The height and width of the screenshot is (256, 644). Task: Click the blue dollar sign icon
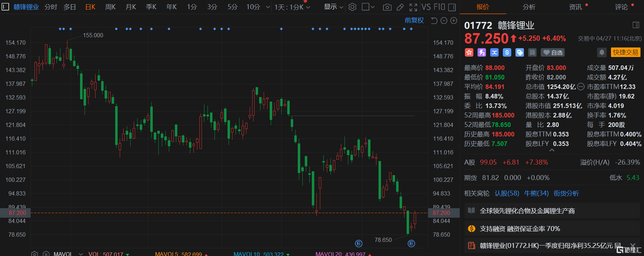[x=507, y=52]
